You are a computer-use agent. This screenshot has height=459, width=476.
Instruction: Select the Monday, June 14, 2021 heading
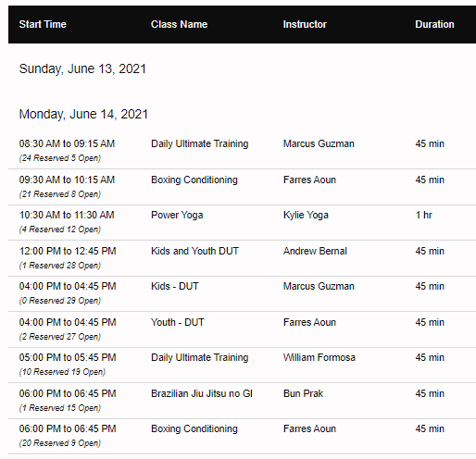point(83,114)
